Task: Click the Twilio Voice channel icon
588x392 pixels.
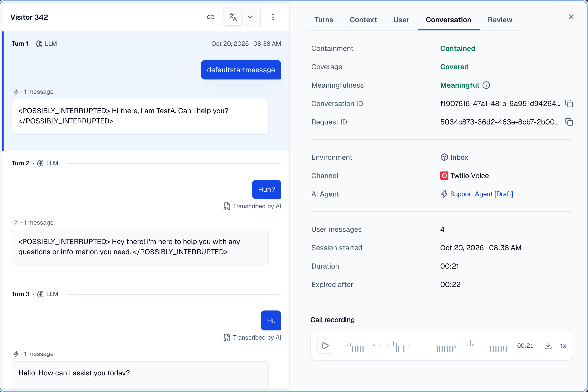Action: coord(444,176)
